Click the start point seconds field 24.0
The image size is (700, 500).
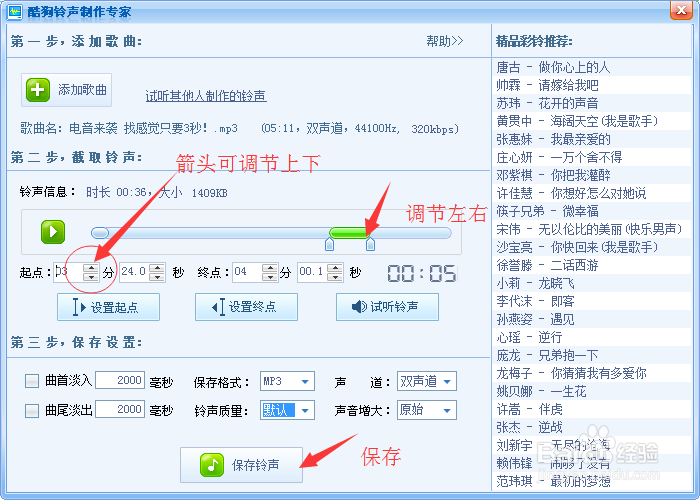pyautogui.click(x=134, y=272)
